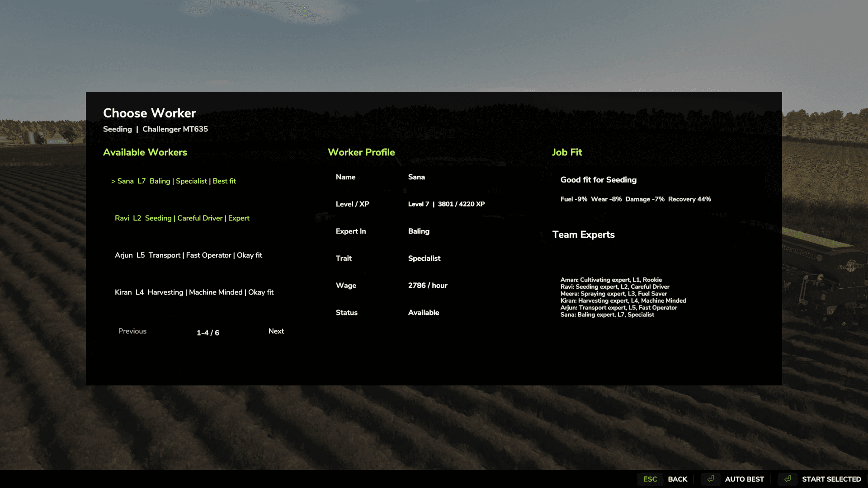This screenshot has height=488, width=868.
Task: Click the Worker Profile heading
Action: [x=361, y=152]
